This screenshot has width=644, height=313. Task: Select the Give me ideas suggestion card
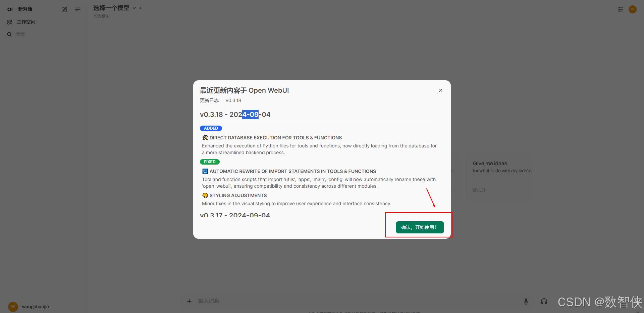499,177
